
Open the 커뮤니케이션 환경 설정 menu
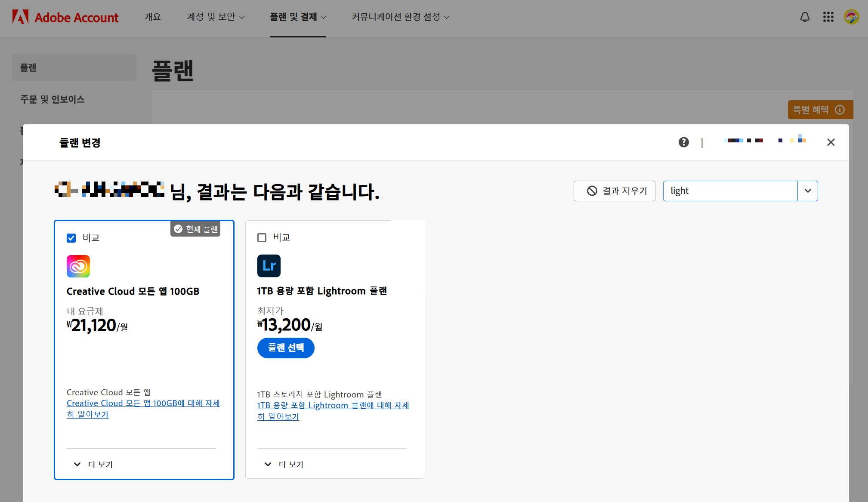400,17
